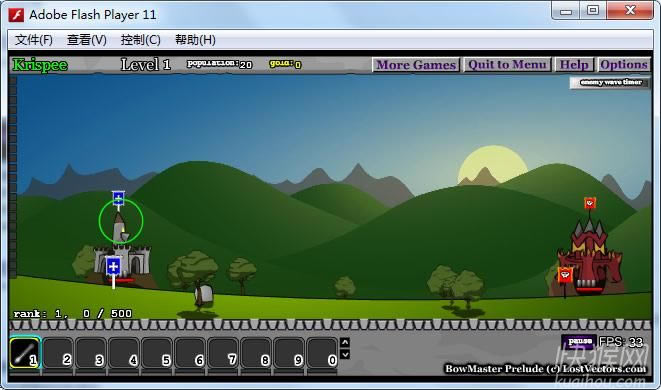
Task: Select empty weapon slot 2
Action: pyautogui.click(x=58, y=353)
